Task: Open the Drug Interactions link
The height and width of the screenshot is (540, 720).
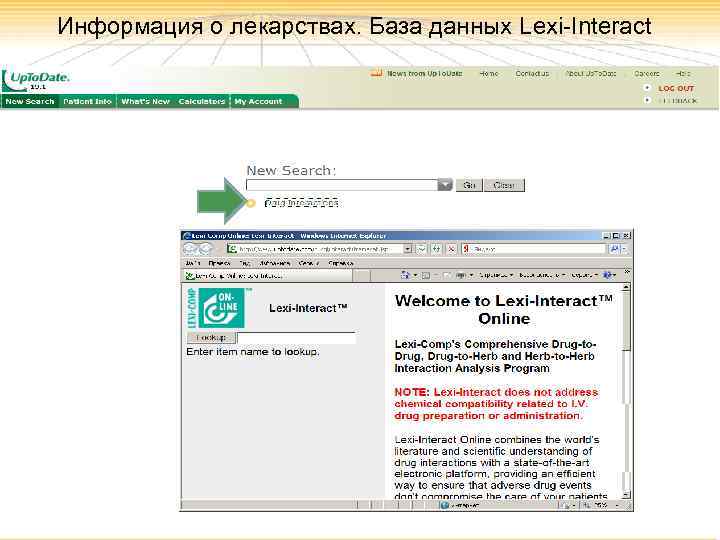Action: coord(302,202)
